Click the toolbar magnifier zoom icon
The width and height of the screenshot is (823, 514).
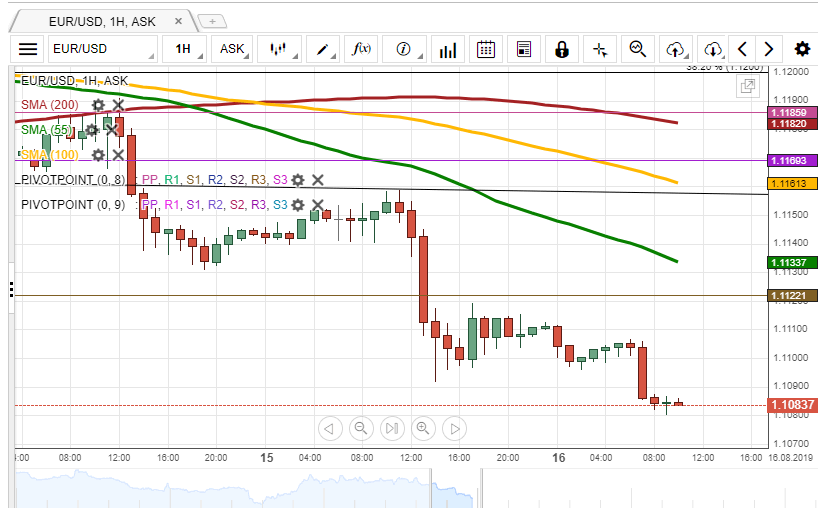click(x=637, y=49)
